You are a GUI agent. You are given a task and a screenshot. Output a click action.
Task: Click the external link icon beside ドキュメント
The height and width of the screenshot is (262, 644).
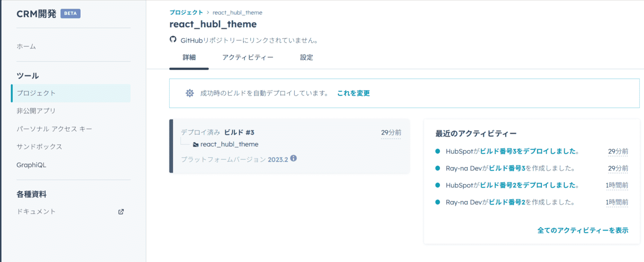(x=121, y=212)
